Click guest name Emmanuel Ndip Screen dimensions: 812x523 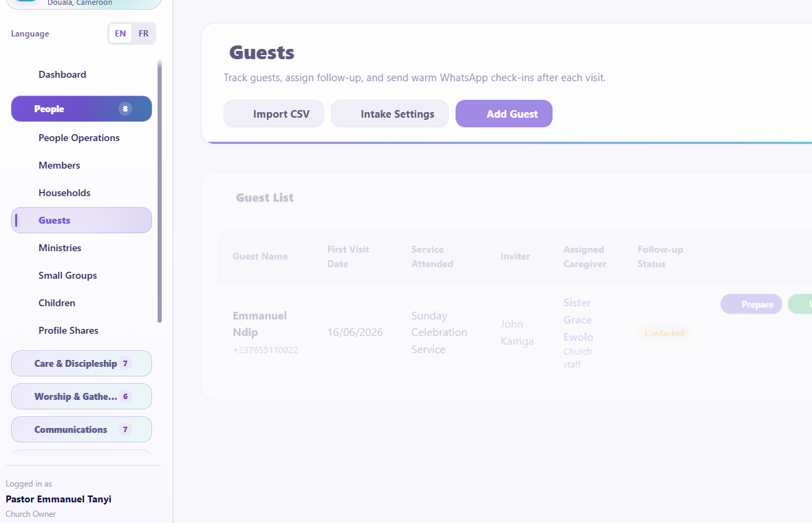[x=259, y=323]
